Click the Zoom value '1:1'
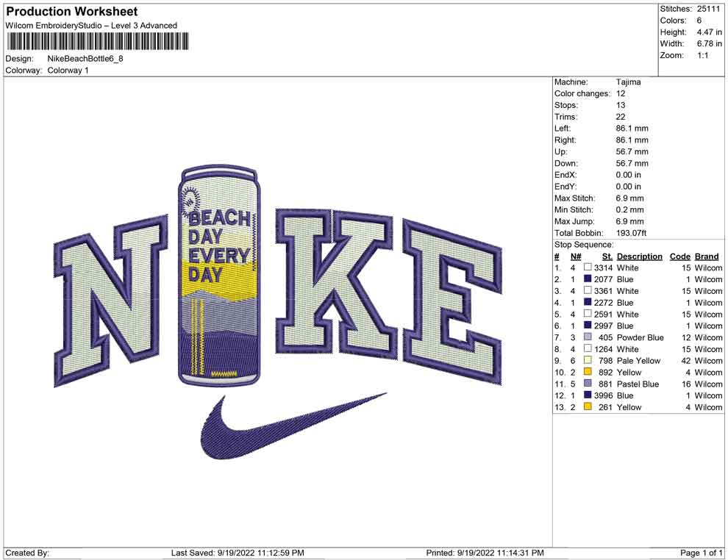The width and height of the screenshot is (728, 560). pos(702,55)
